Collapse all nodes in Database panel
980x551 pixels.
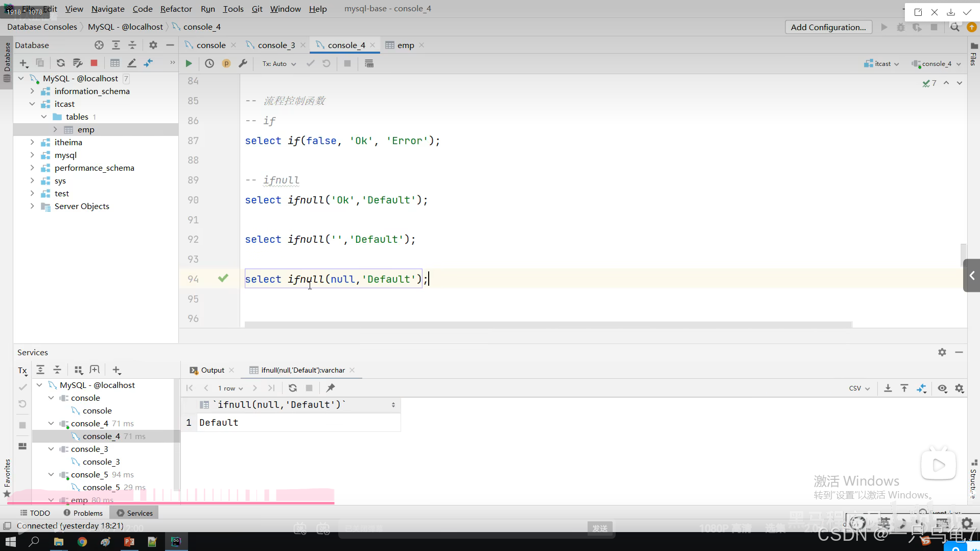click(x=132, y=45)
